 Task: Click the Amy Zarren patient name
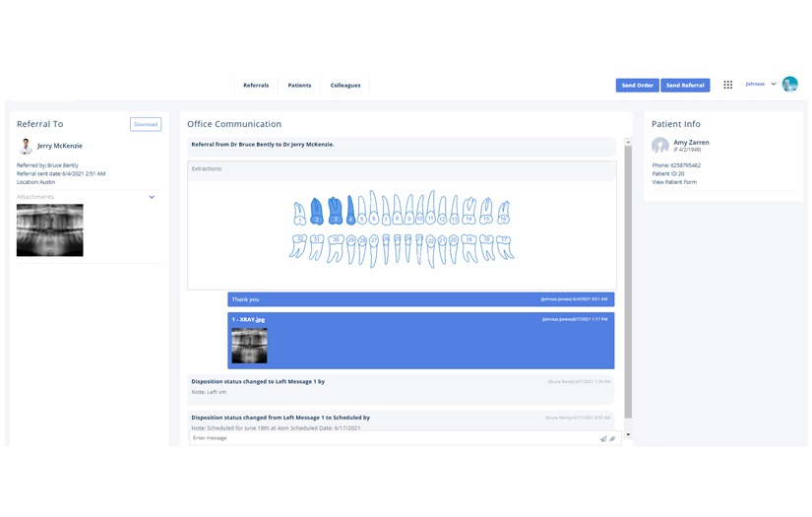click(691, 143)
